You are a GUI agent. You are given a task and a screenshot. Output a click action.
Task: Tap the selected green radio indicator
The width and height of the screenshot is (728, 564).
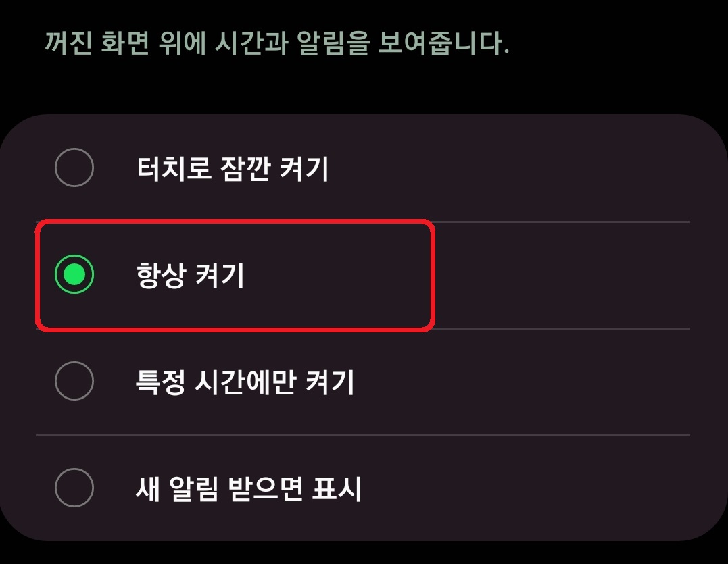coord(75,273)
